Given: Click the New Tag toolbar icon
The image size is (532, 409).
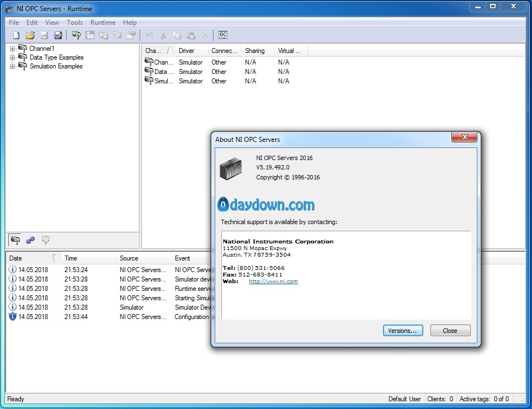Looking at the screenshot, I should pos(118,35).
